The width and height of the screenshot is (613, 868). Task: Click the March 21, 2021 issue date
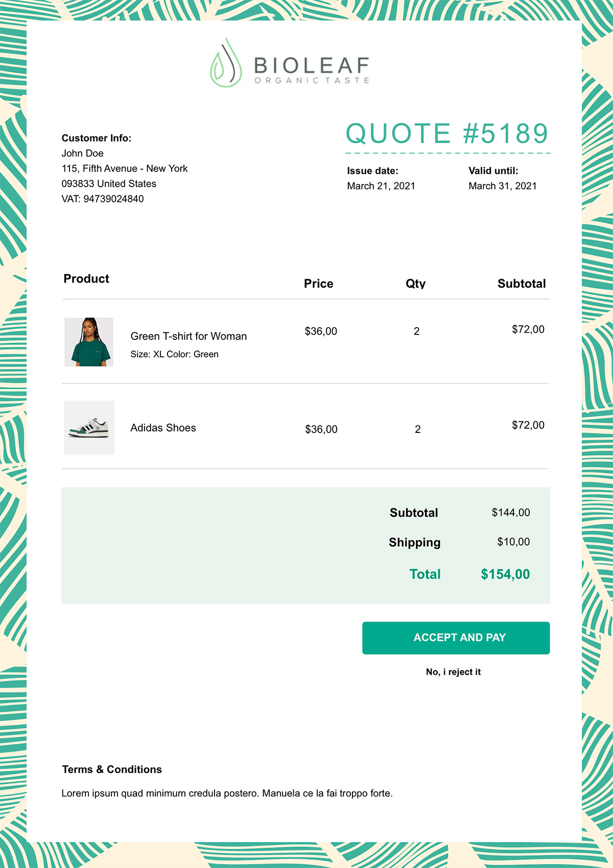click(381, 186)
